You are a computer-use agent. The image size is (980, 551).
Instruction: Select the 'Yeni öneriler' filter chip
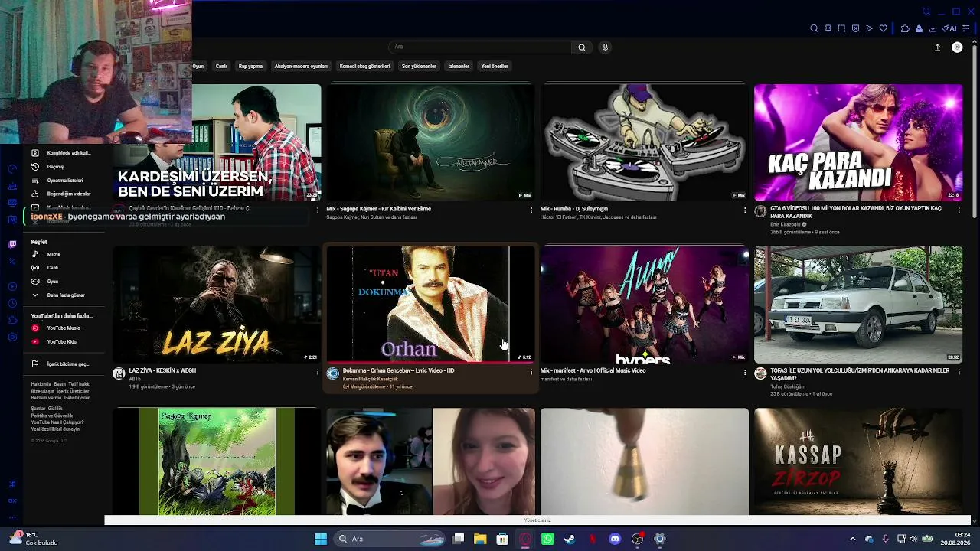[x=495, y=67]
